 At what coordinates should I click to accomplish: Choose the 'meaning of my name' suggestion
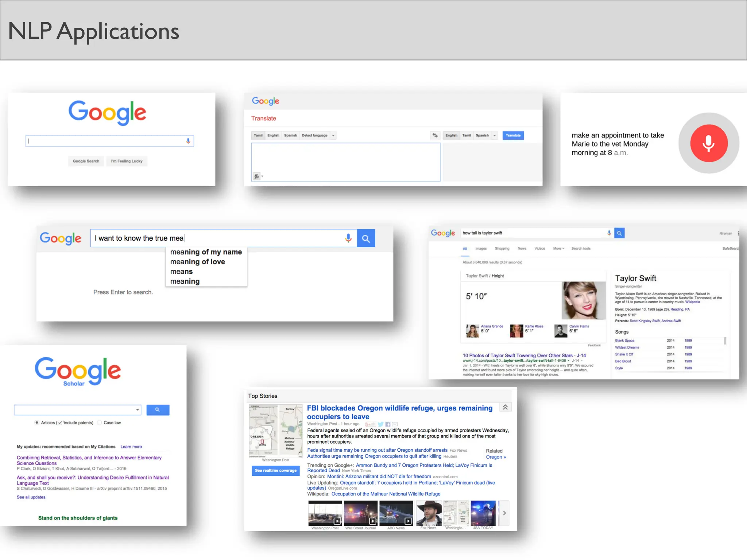[x=206, y=252]
